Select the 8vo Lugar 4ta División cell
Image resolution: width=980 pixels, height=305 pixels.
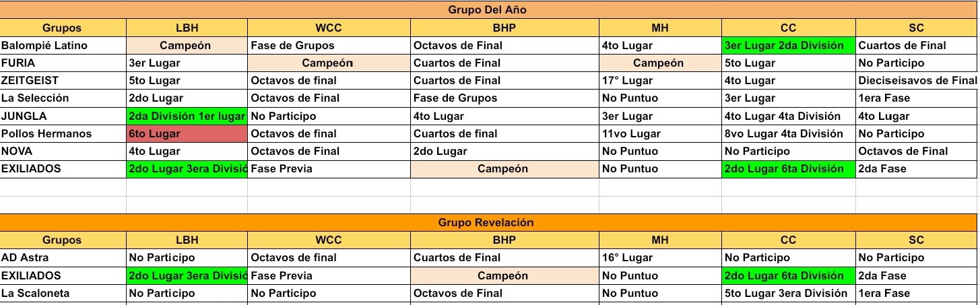coord(788,133)
